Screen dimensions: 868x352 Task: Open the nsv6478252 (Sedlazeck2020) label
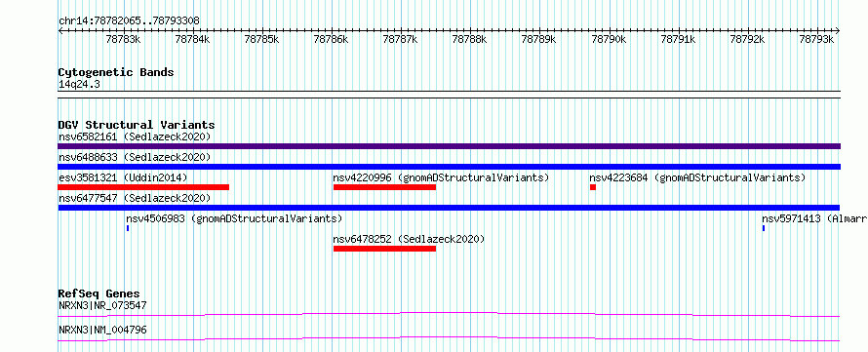409,239
